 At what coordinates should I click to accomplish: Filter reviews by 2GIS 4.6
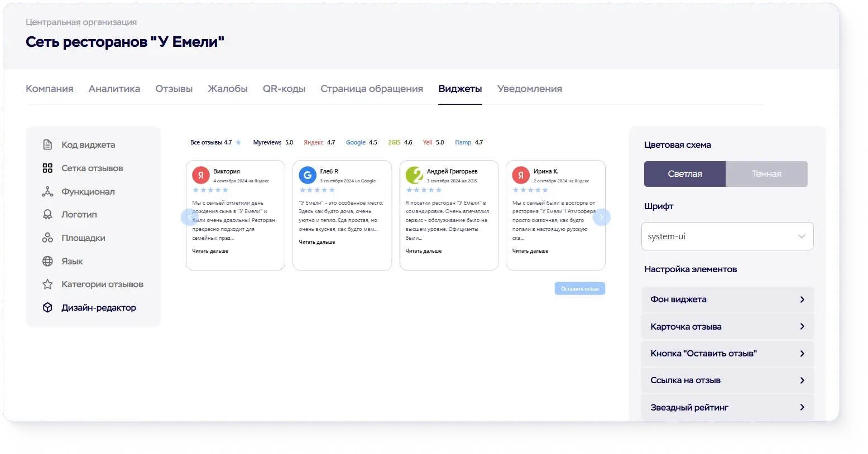click(400, 142)
